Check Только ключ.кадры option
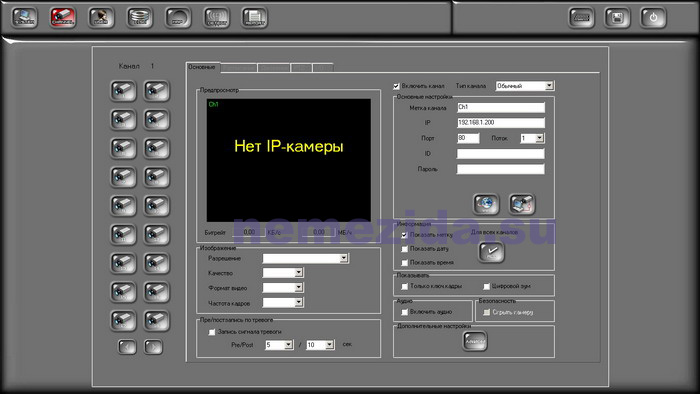The height and width of the screenshot is (394, 700). click(x=404, y=286)
